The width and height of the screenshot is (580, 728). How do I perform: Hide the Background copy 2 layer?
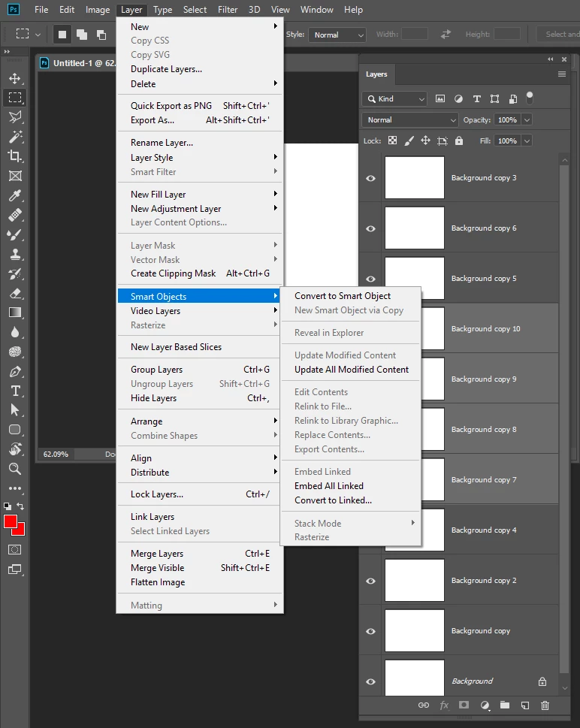(370, 581)
